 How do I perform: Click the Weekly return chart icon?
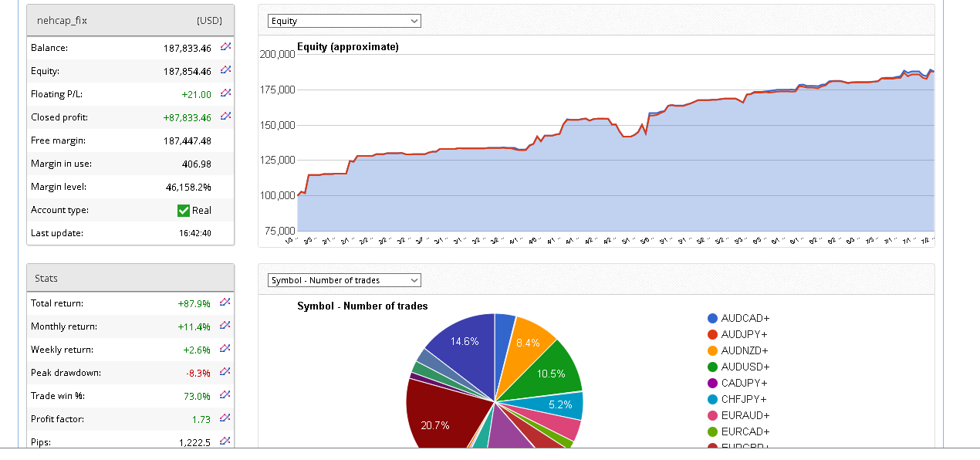click(225, 349)
